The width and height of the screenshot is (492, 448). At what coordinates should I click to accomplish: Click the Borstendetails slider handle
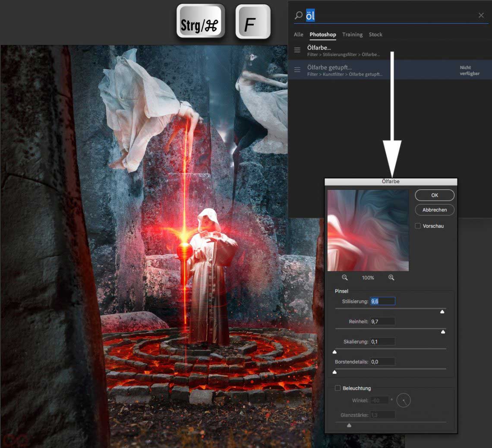coord(335,372)
